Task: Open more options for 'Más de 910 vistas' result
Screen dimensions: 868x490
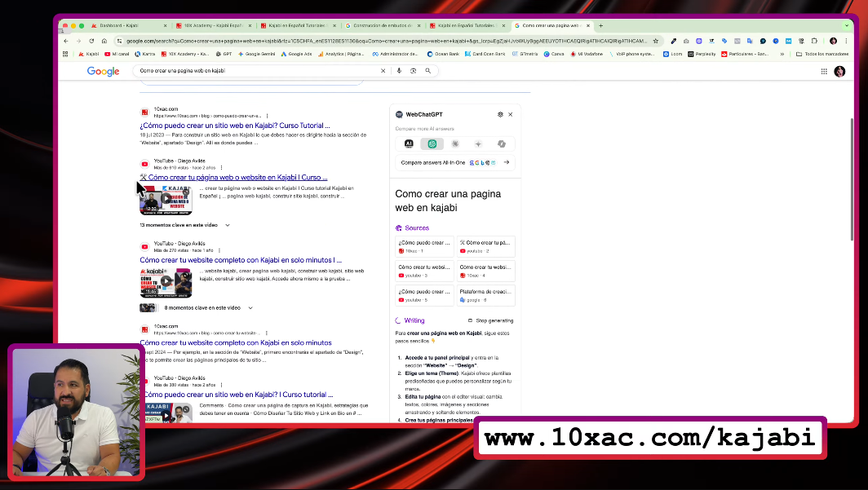Action: [221, 168]
